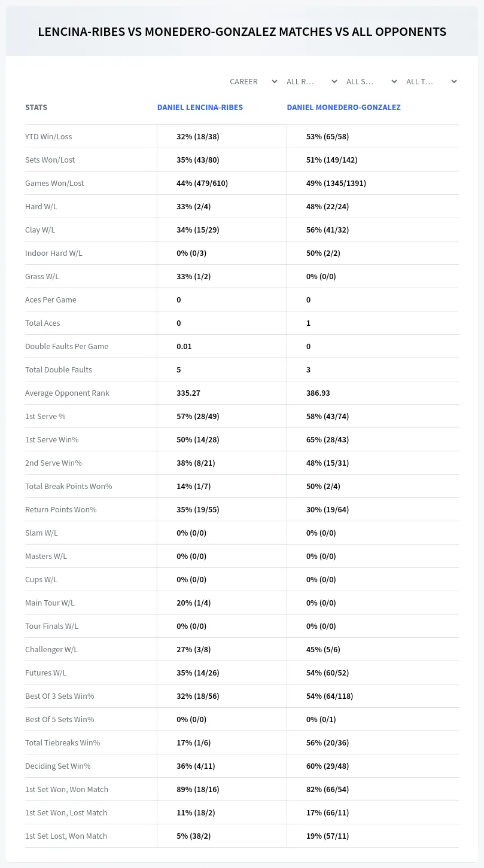Open the CAREER dropdown filter

[x=253, y=81]
